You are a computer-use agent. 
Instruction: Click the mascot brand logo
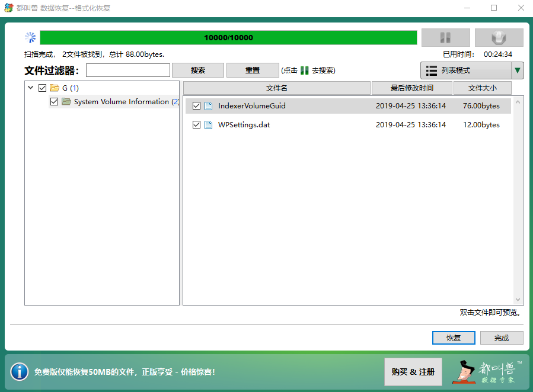coord(487,372)
